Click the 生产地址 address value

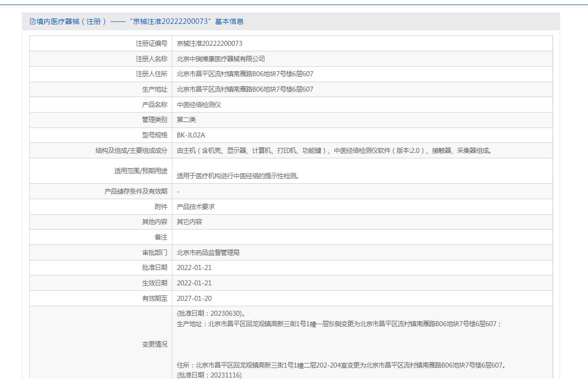pos(245,89)
